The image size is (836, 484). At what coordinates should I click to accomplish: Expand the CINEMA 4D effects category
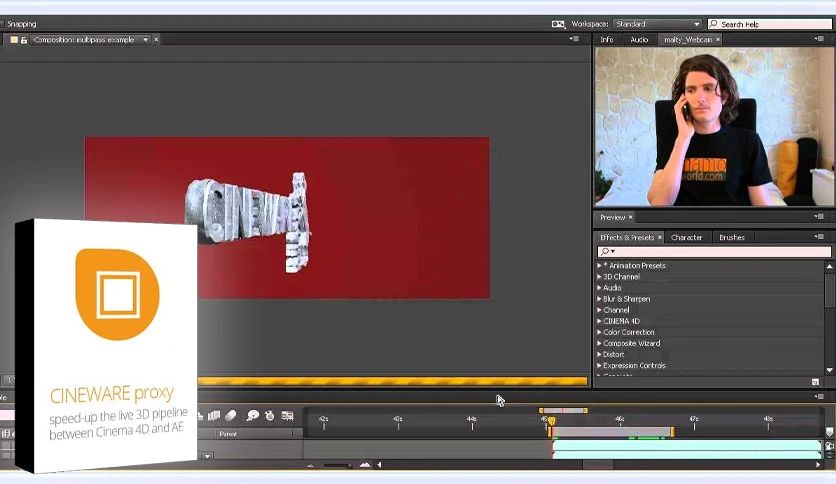(599, 321)
